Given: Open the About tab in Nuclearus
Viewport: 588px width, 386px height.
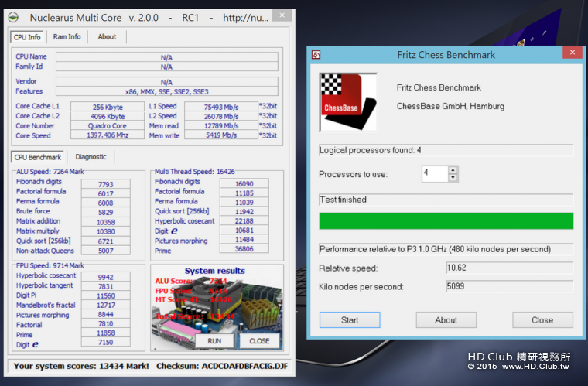Looking at the screenshot, I should 107,36.
